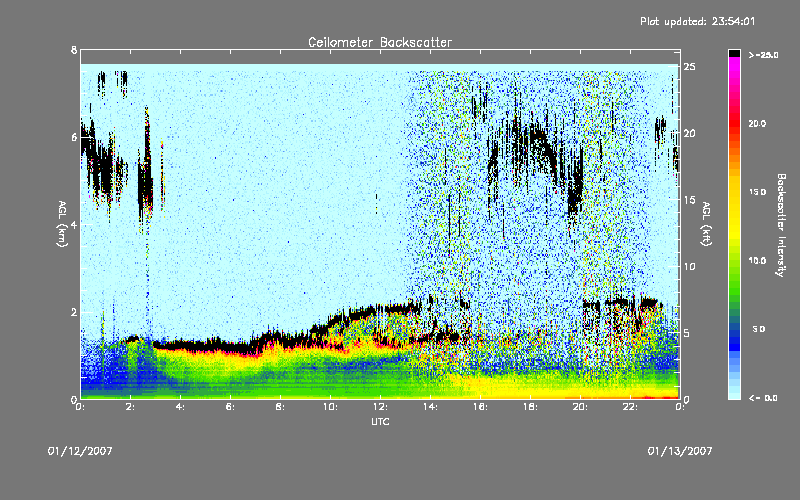Click the "14:" hour tick on UTC axis
This screenshot has width=800, height=500.
click(x=430, y=407)
